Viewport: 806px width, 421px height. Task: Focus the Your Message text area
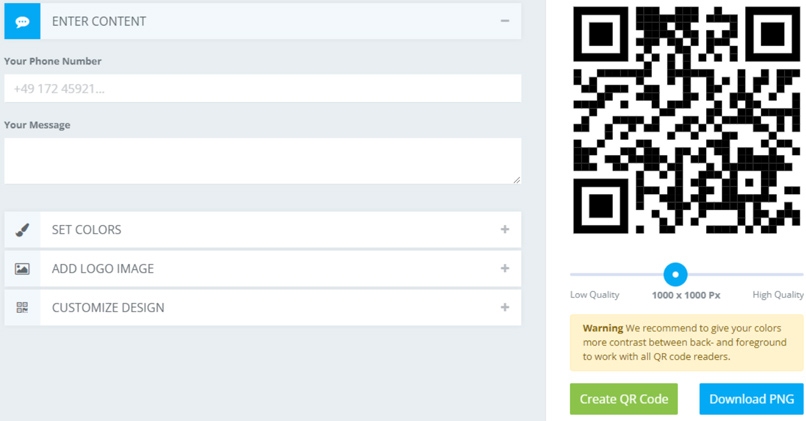[x=263, y=161]
